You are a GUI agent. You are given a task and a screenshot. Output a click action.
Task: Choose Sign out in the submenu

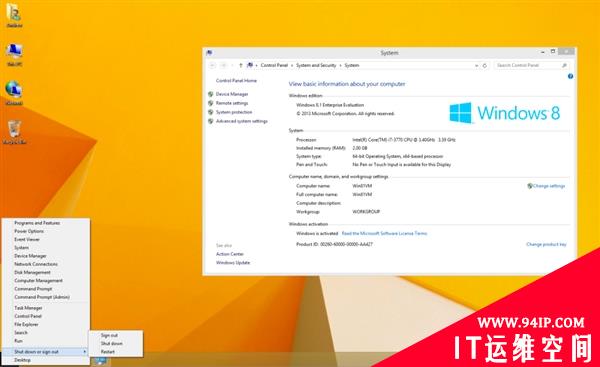pos(109,335)
